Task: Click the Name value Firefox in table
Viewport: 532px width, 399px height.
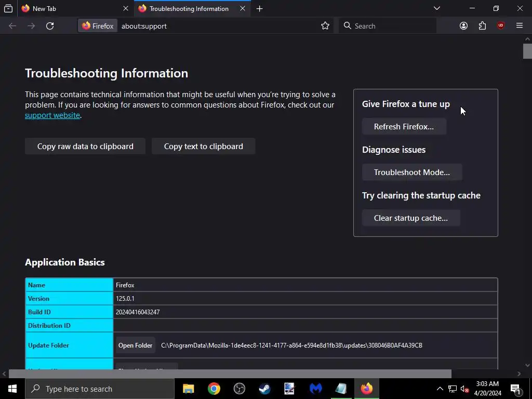Action: pyautogui.click(x=125, y=285)
